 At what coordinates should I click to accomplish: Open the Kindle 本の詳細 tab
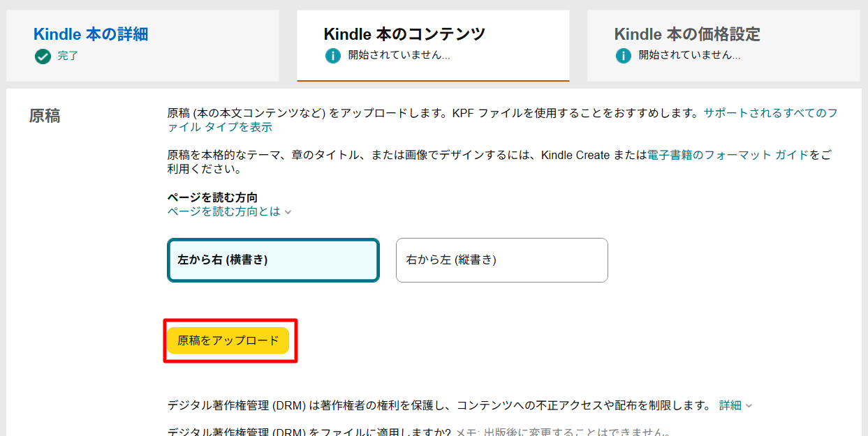point(91,34)
